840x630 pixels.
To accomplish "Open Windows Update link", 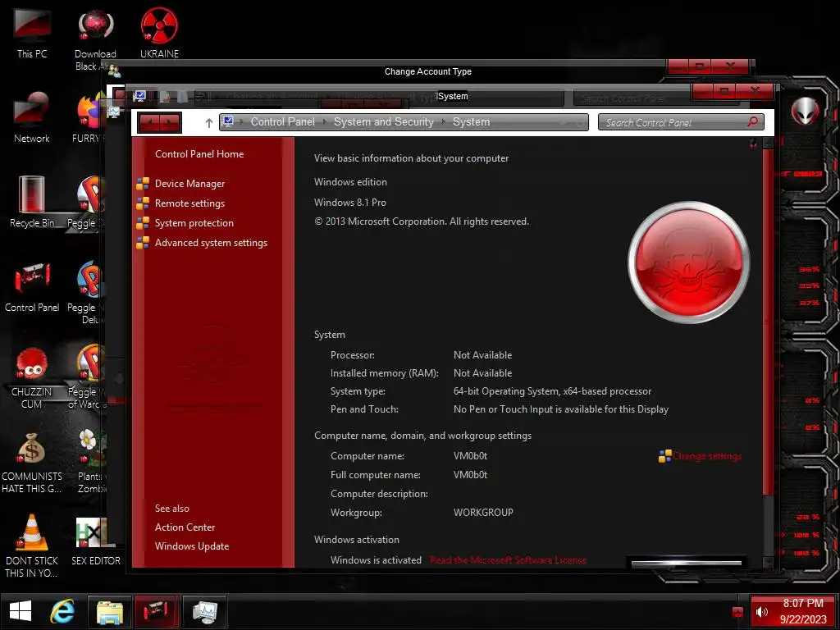I will (x=192, y=546).
